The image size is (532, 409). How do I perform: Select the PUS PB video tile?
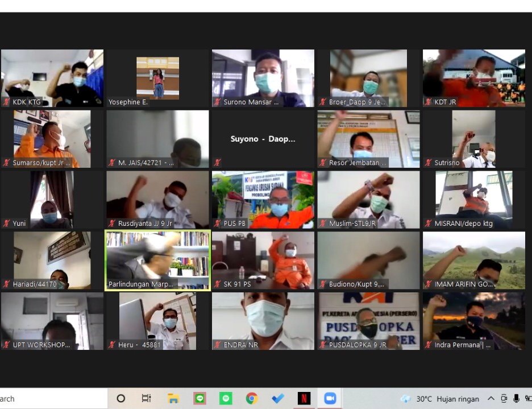263,200
